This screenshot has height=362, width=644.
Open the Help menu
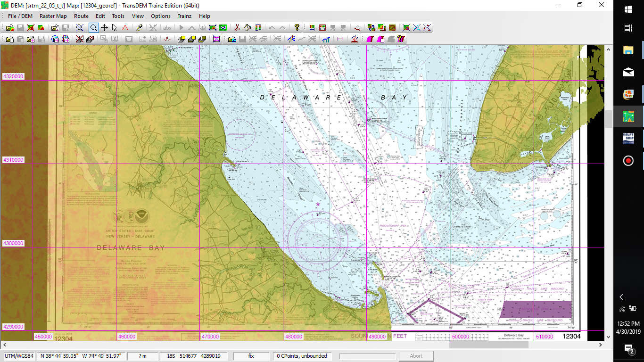pyautogui.click(x=205, y=16)
